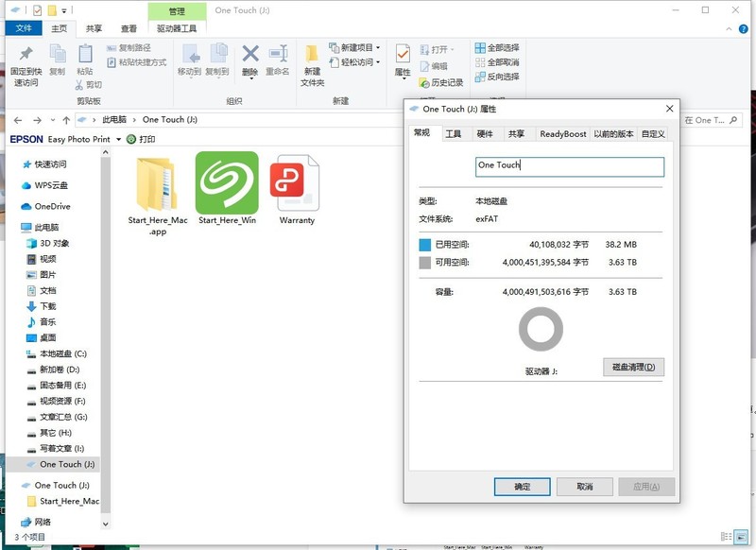
Task: Click This PC in address bar
Action: click(114, 119)
